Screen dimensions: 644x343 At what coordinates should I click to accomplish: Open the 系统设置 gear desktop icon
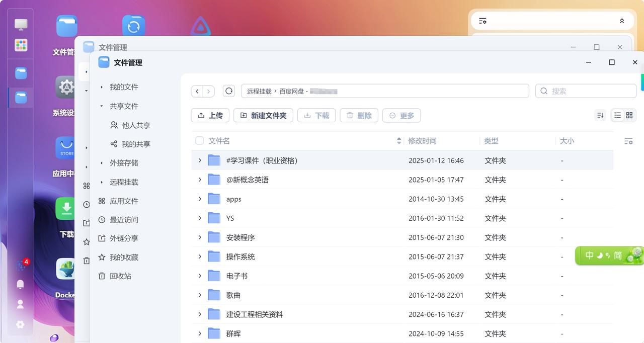pos(65,87)
